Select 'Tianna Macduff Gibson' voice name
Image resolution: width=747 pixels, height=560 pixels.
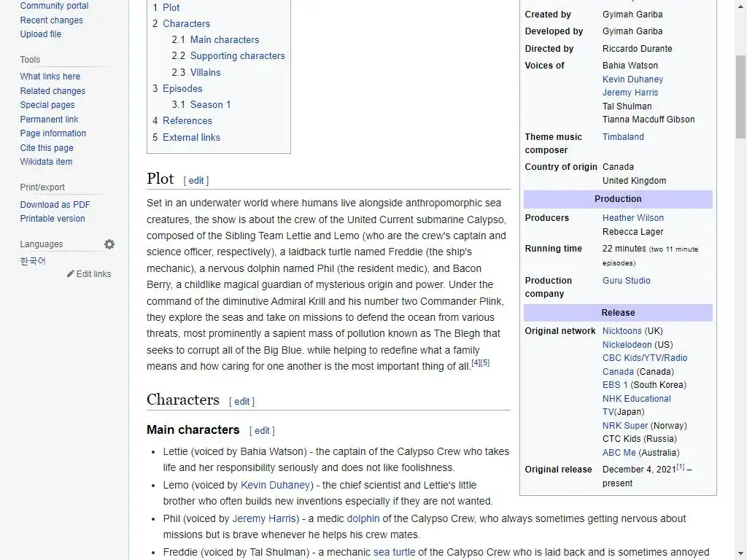(x=649, y=120)
